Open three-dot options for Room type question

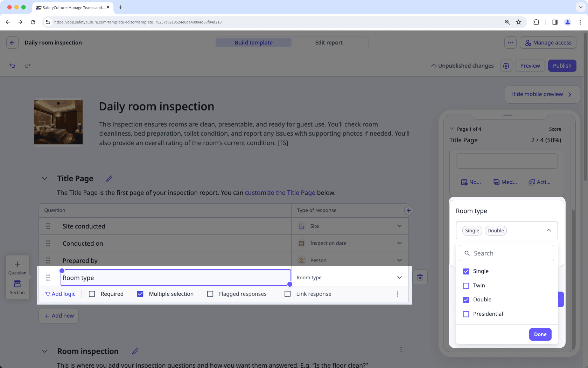[x=397, y=294]
